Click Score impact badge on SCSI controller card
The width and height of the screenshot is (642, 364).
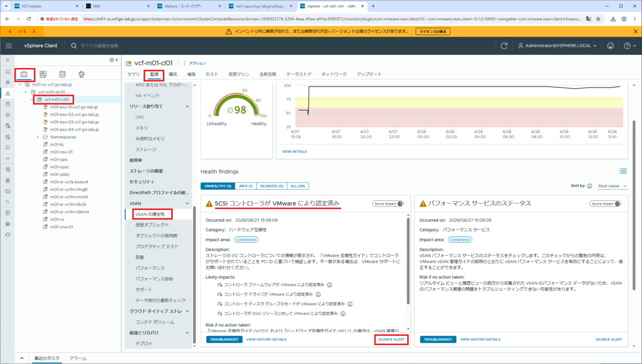pyautogui.click(x=388, y=204)
